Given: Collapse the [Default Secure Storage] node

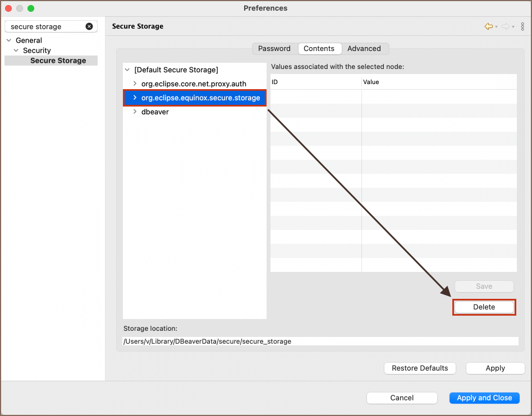Looking at the screenshot, I should (127, 70).
